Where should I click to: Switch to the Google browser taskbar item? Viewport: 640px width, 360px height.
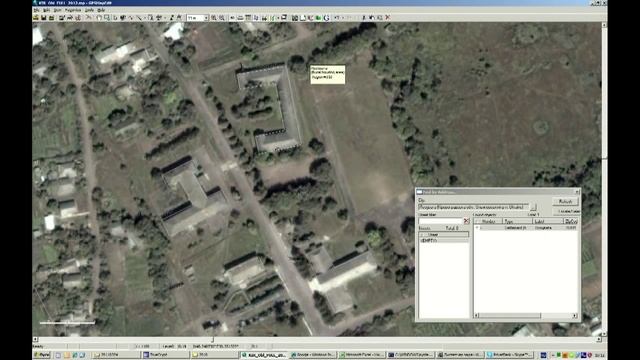click(313, 355)
